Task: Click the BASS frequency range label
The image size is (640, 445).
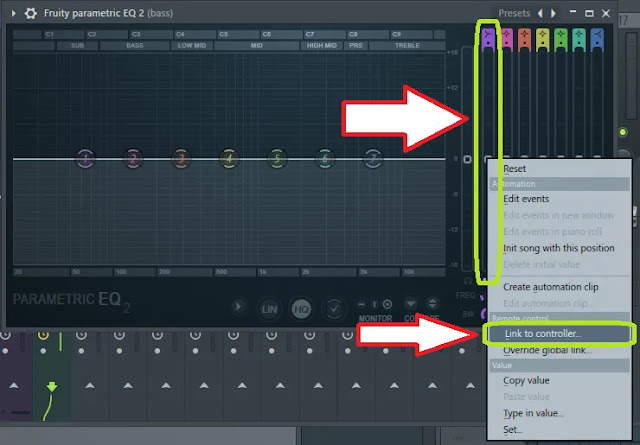Action: pyautogui.click(x=135, y=45)
